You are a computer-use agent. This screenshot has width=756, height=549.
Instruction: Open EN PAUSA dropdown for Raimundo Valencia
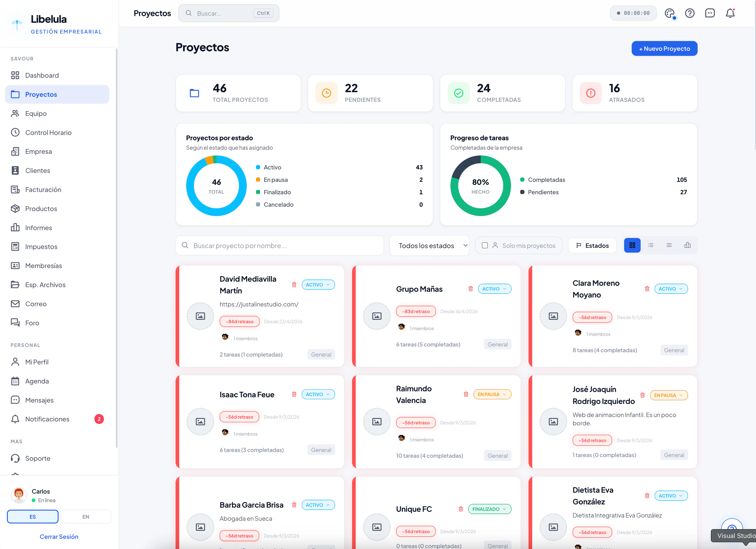[x=492, y=394]
